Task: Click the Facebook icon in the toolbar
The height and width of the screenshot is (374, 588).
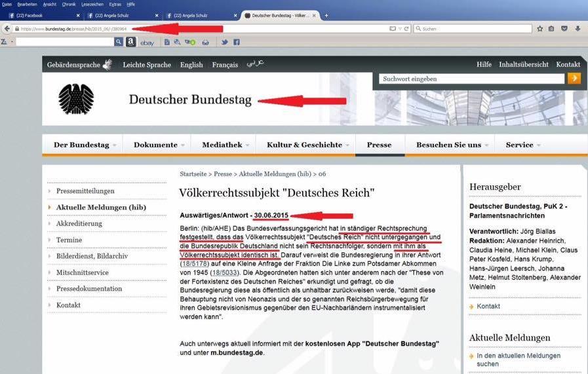Action: pyautogui.click(x=237, y=42)
